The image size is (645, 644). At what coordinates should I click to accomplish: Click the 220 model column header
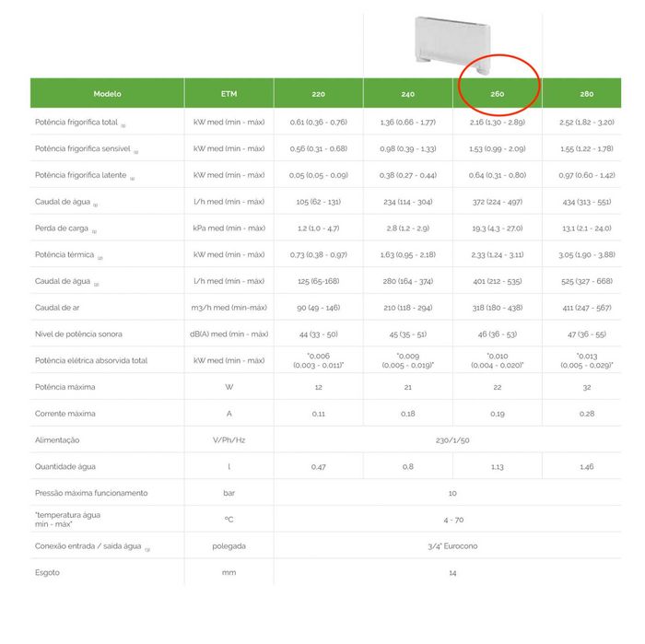(x=319, y=93)
